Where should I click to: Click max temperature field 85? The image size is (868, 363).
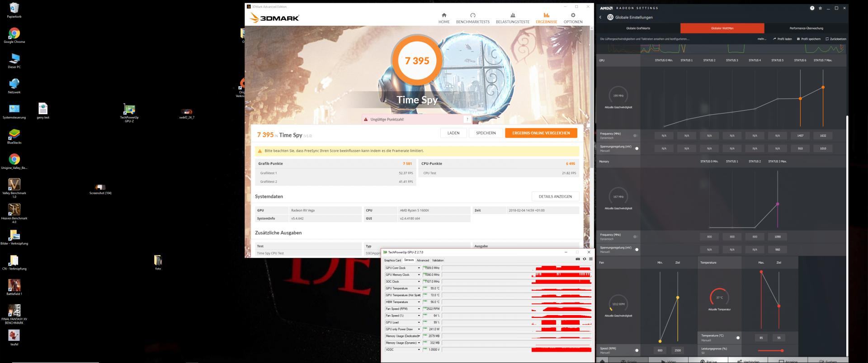tap(761, 338)
